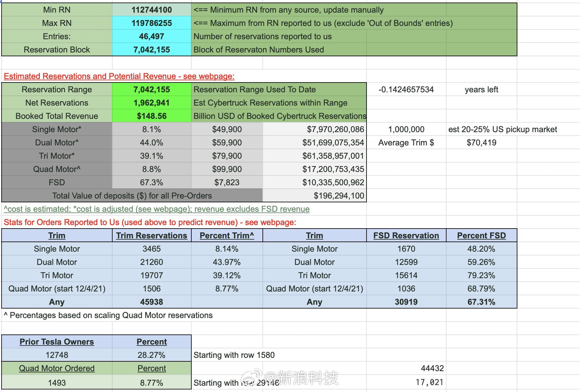The height and width of the screenshot is (392, 580).
Task: Click the Any total 45938 cell
Action: pyautogui.click(x=151, y=302)
